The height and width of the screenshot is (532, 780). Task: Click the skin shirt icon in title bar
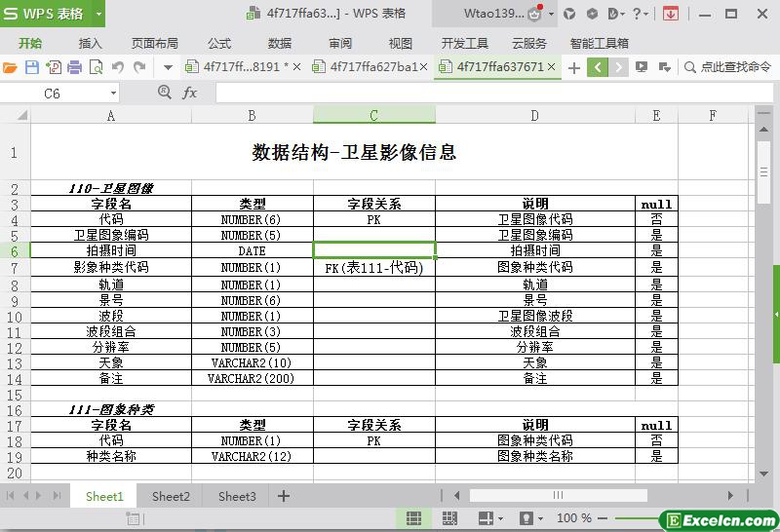(x=569, y=14)
